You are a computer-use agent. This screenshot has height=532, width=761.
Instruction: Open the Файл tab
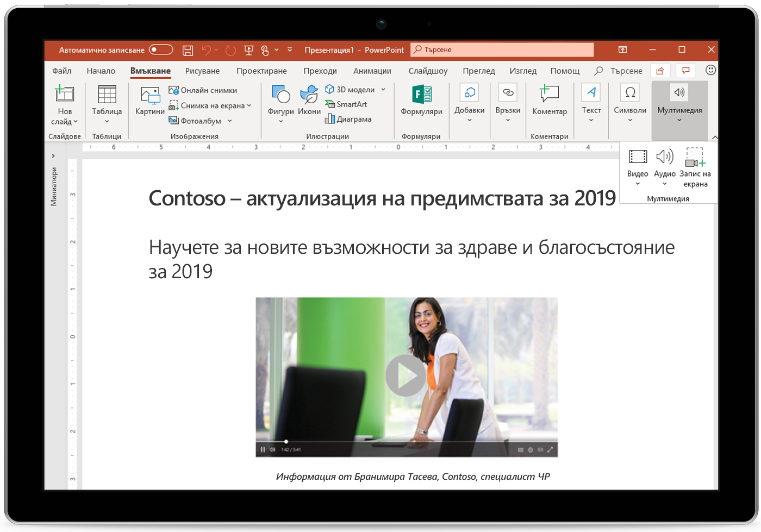62,71
